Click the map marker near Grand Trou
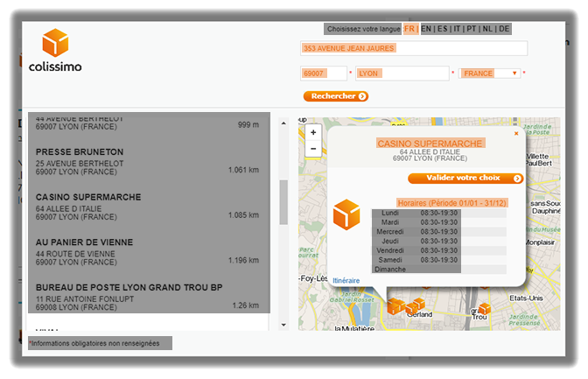Screen dimensions: 588x379 484,309
